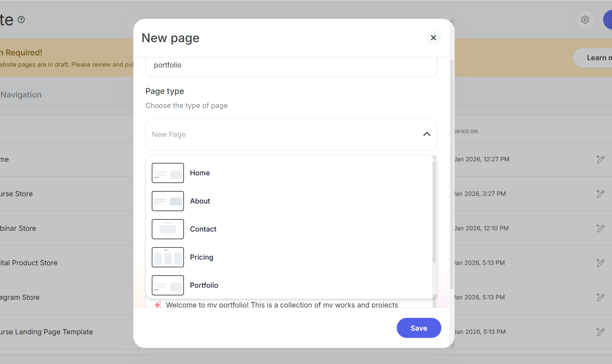Click the Learn more button
Viewport: 612px width, 364px height.
[x=594, y=58]
